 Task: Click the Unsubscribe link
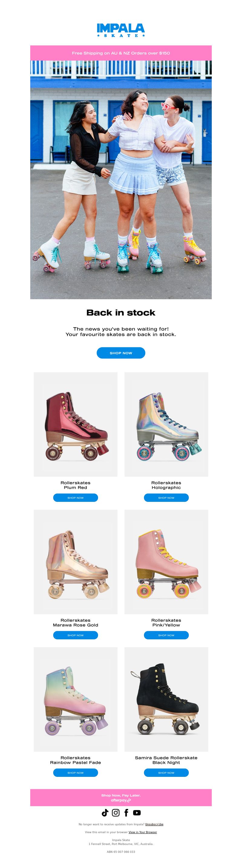tap(154, 824)
